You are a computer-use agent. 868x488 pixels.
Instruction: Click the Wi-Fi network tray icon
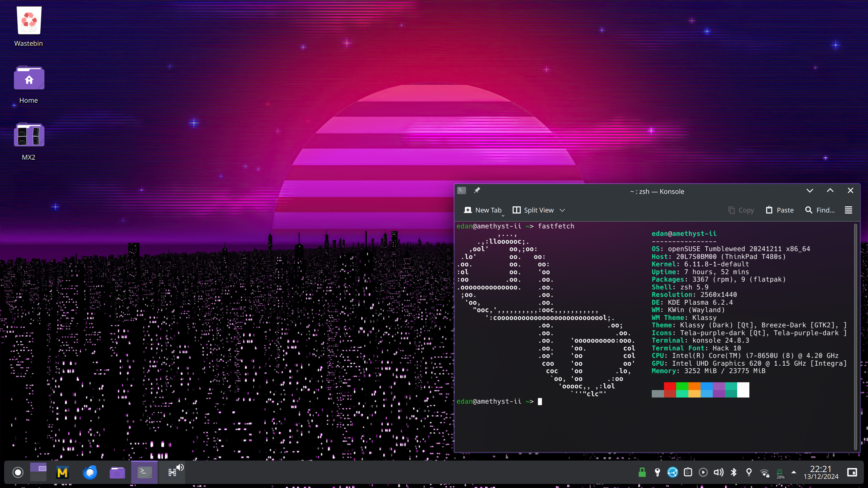pos(764,472)
